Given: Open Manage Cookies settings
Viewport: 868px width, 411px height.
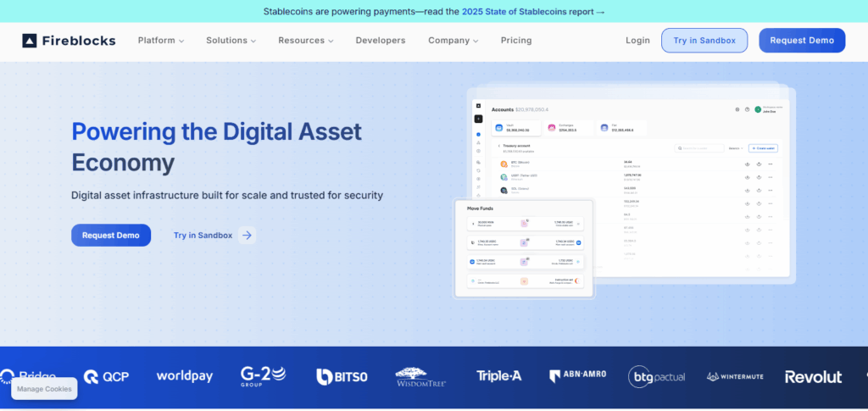Looking at the screenshot, I should click(44, 389).
